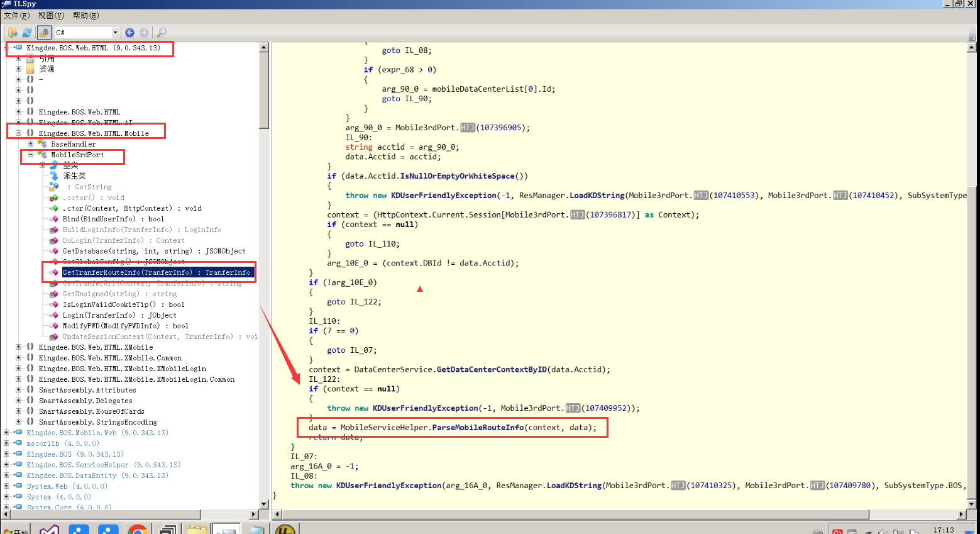The height and width of the screenshot is (534, 980).
Task: Collapse the Mobile3rdPort class node
Action: click(30, 155)
